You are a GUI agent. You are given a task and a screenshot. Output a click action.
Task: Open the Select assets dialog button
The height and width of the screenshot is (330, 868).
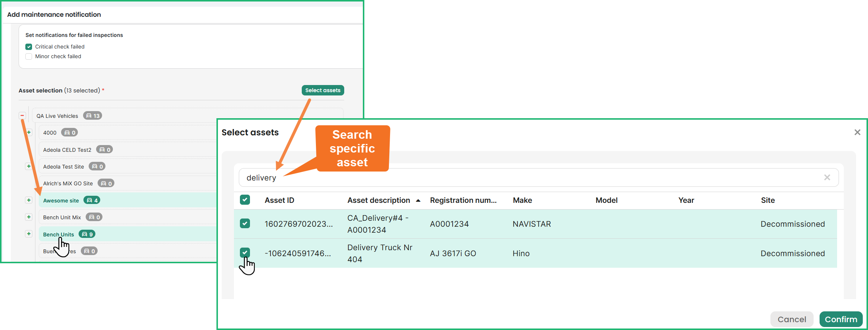pos(323,90)
